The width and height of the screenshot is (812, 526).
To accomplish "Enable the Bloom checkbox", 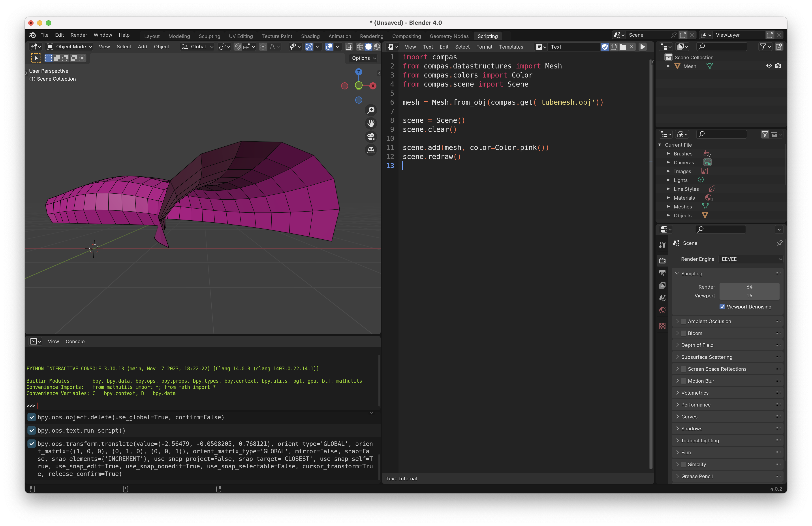I will coord(683,333).
